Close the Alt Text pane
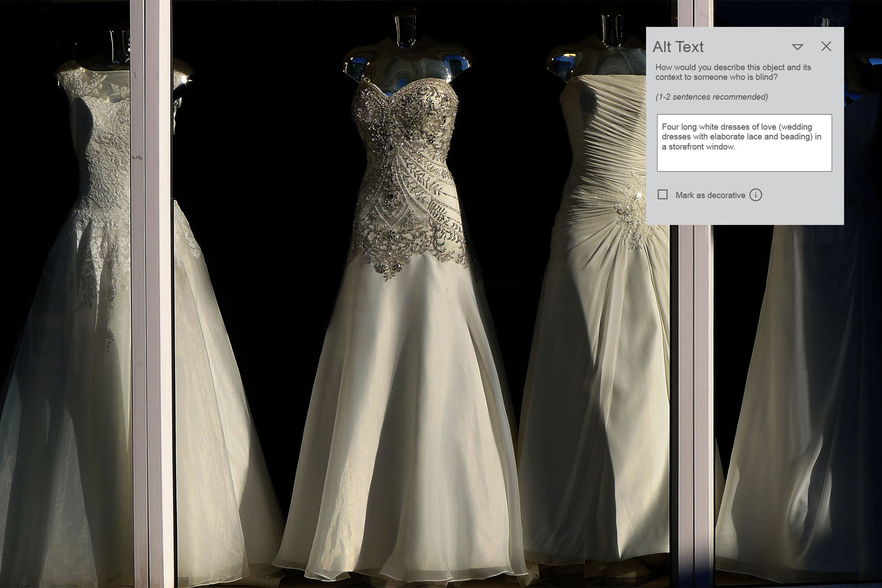The width and height of the screenshot is (882, 588). click(825, 46)
